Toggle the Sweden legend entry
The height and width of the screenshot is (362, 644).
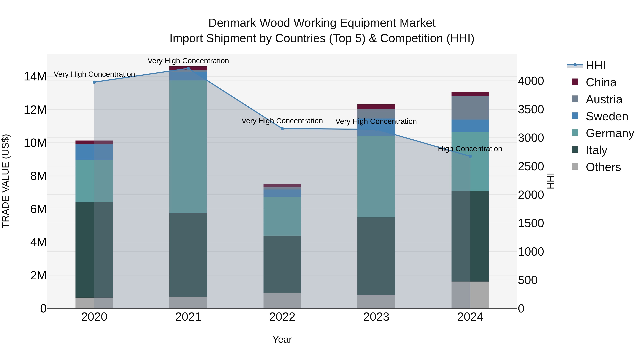(x=600, y=116)
